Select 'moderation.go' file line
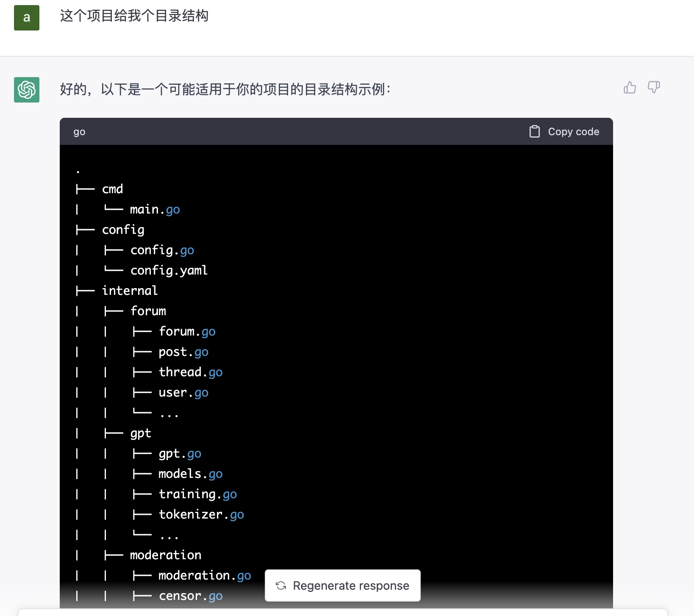Image resolution: width=694 pixels, height=616 pixels. pos(205,575)
